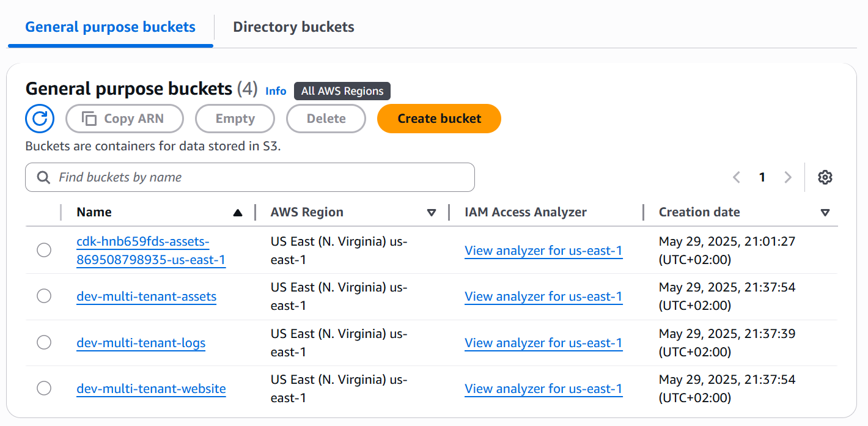The width and height of the screenshot is (868, 426).
Task: Click the bucket count (4)
Action: click(x=248, y=89)
